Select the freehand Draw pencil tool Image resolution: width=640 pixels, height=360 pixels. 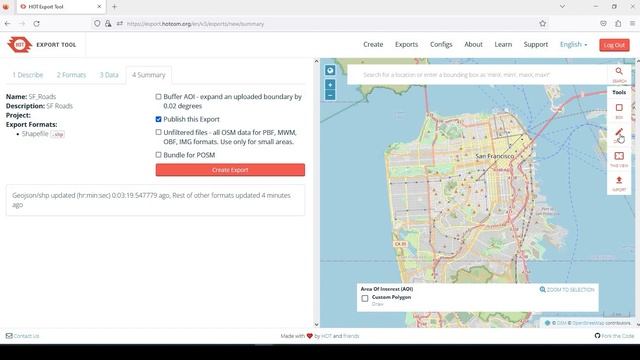coord(619,132)
